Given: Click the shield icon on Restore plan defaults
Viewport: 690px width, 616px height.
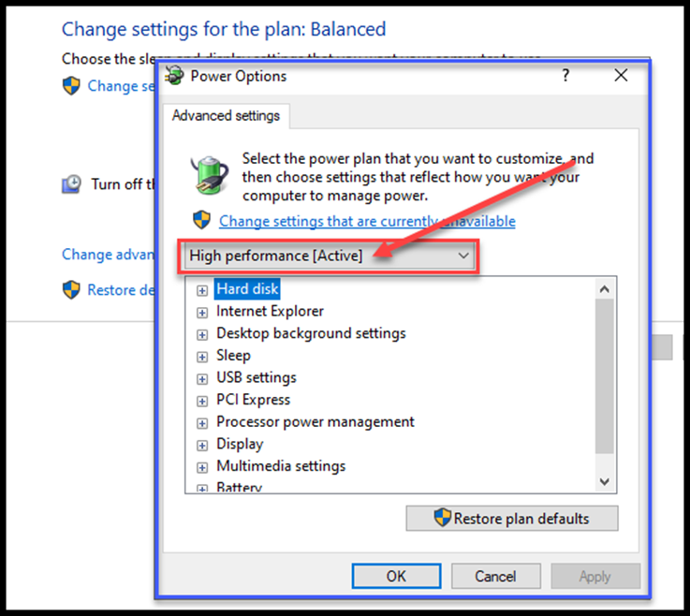Looking at the screenshot, I should point(442,518).
